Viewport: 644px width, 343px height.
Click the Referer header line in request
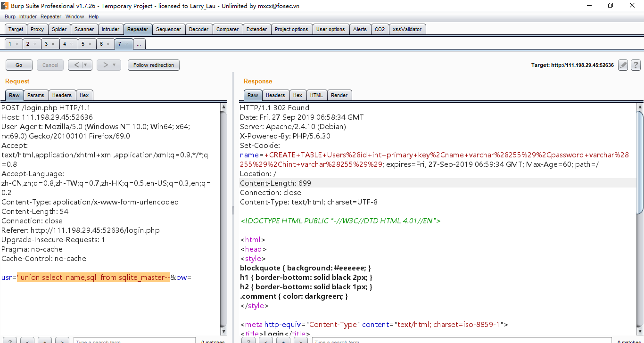[81, 230]
